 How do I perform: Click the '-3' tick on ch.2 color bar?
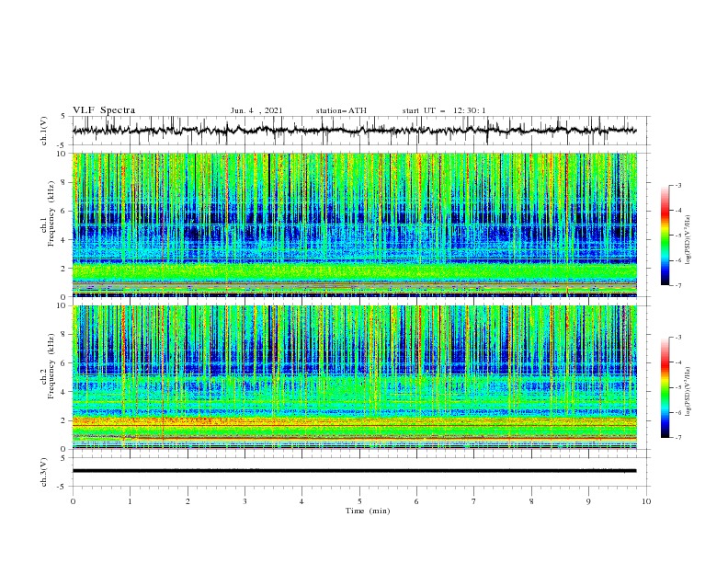678,338
